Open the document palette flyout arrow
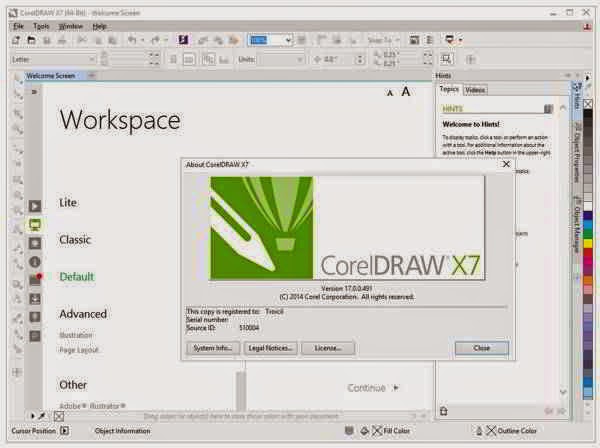Image resolution: width=600 pixels, height=448 pixels. coord(33,416)
